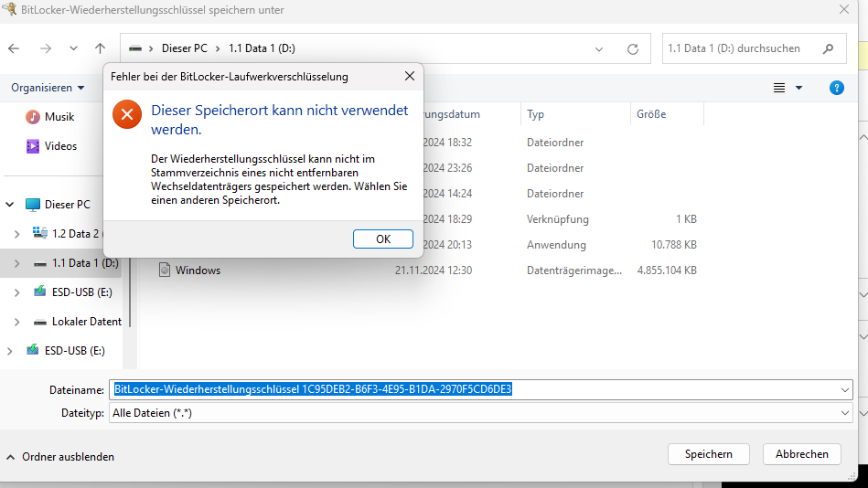Click the Musik folder icon

[x=33, y=117]
